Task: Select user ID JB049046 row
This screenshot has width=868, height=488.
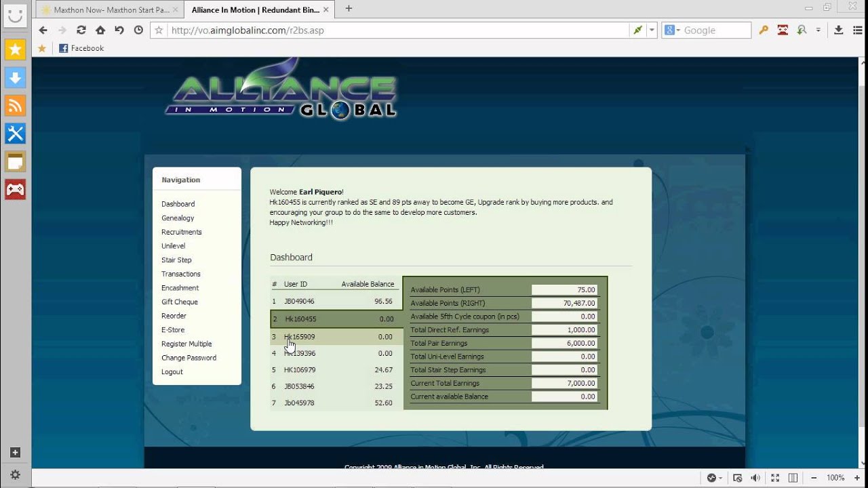Action: [x=336, y=301]
